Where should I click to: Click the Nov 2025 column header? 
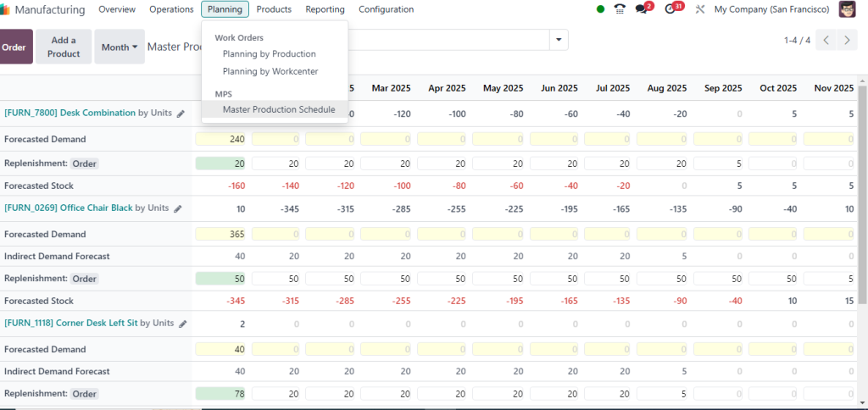click(832, 88)
